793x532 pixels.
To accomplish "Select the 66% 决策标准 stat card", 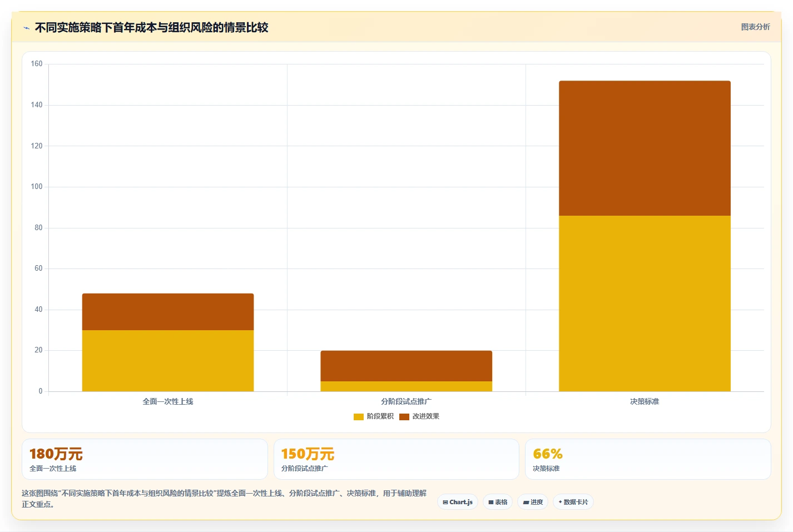I will point(648,459).
